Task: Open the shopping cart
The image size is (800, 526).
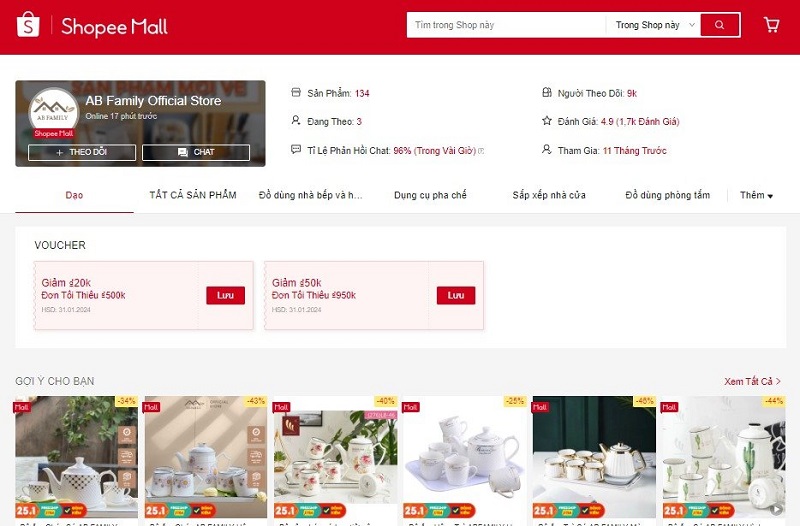Action: point(771,25)
